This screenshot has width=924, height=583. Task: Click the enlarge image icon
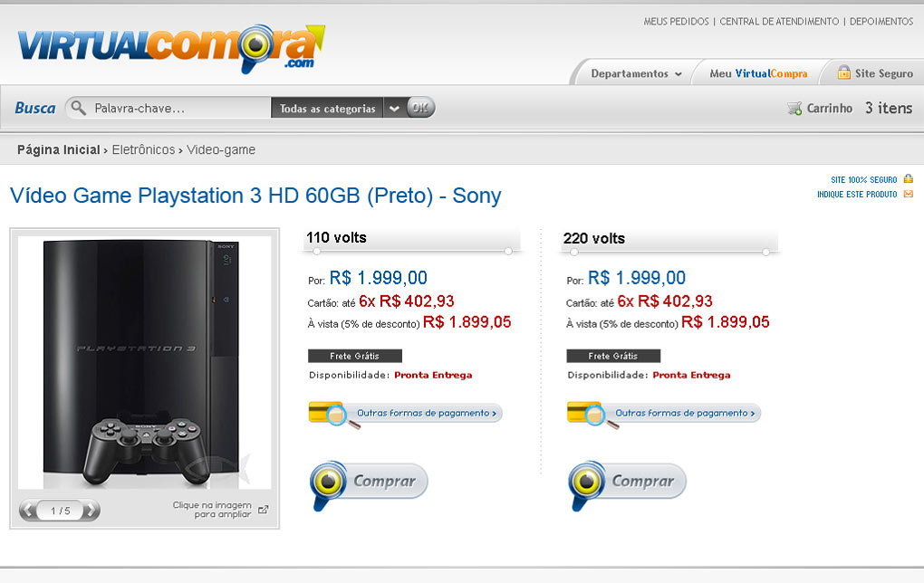coord(264,510)
